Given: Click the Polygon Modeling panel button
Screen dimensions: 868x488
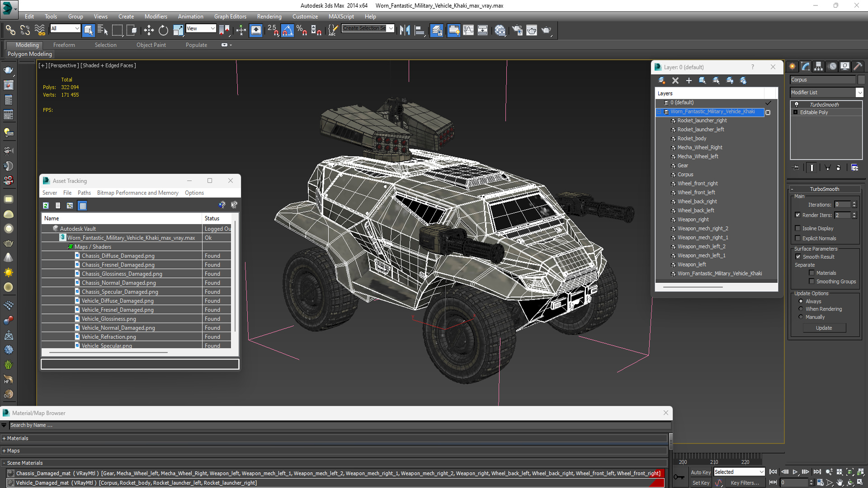Looking at the screenshot, I should coord(30,54).
